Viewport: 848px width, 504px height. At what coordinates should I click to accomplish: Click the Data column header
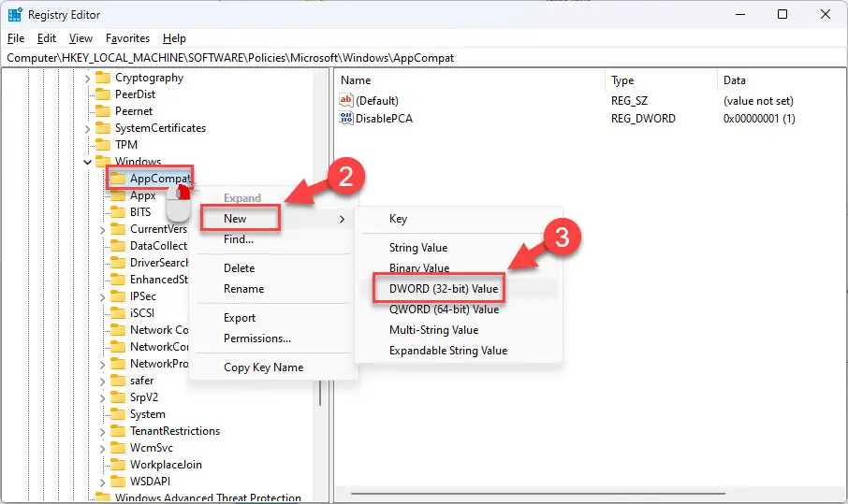pyautogui.click(x=734, y=80)
